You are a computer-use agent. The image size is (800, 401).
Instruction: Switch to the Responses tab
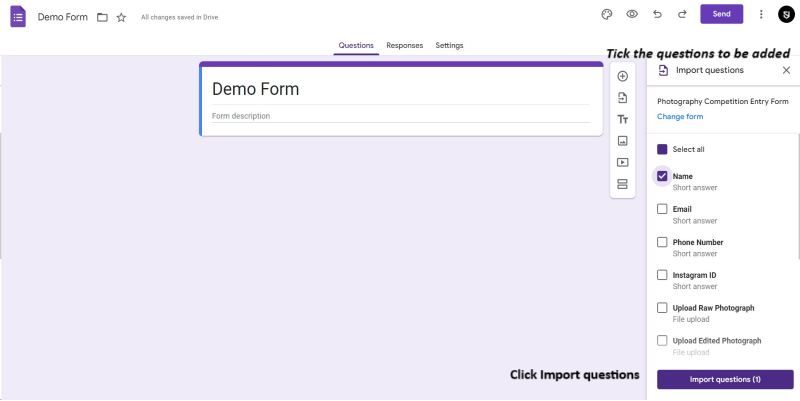pos(405,45)
